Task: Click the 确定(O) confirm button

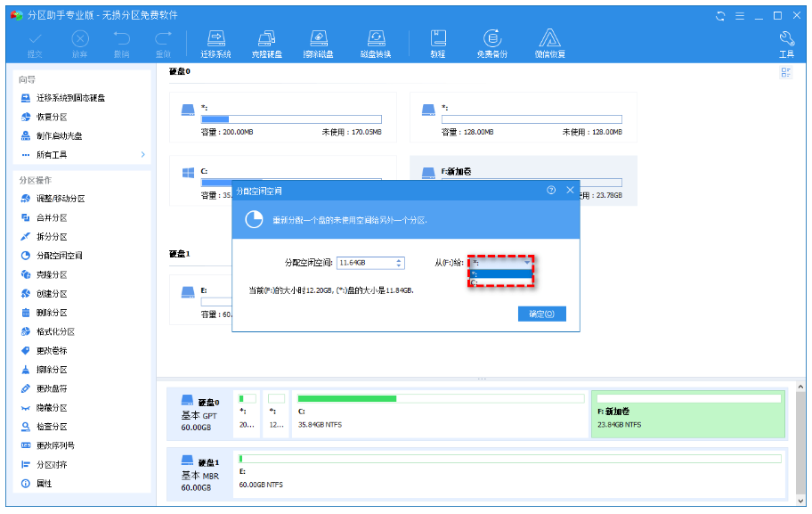Action: [x=541, y=314]
